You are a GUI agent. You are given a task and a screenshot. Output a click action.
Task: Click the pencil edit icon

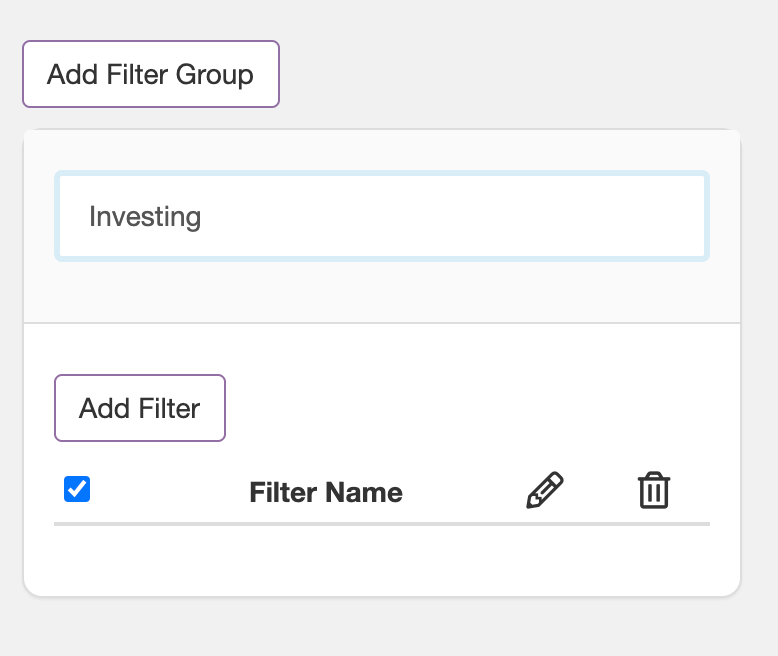click(545, 490)
